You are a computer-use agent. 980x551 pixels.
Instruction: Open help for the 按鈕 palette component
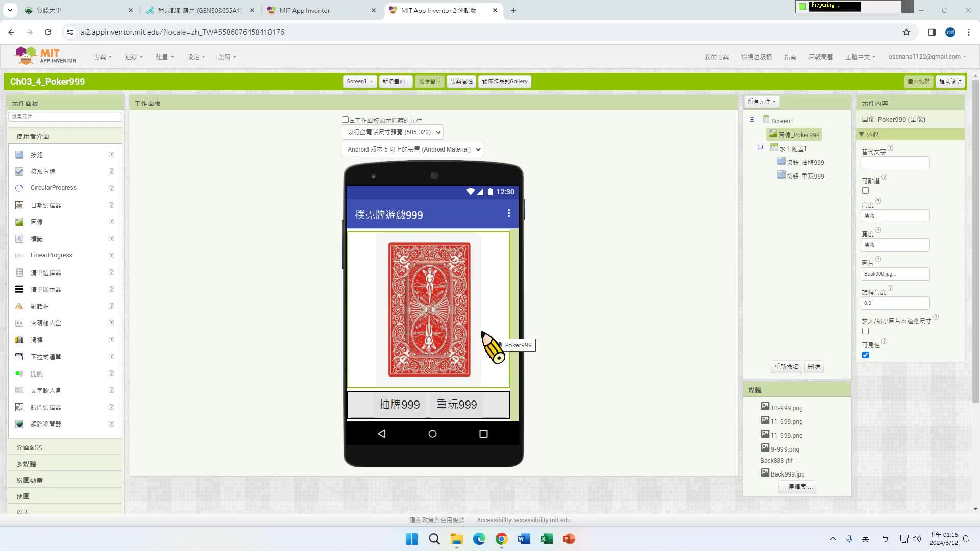pyautogui.click(x=111, y=155)
